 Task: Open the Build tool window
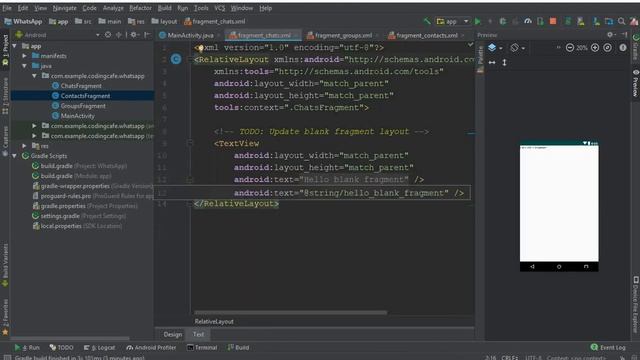(x=238, y=348)
